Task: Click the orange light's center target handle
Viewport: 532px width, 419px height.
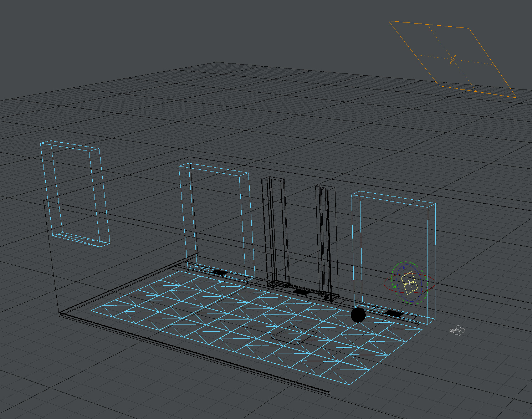Action: point(453,60)
